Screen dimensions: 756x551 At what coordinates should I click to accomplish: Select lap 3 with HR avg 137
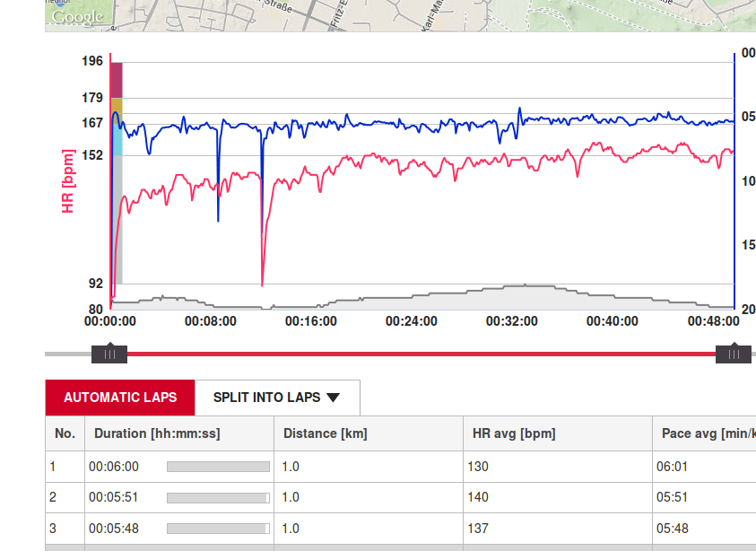[x=477, y=529]
